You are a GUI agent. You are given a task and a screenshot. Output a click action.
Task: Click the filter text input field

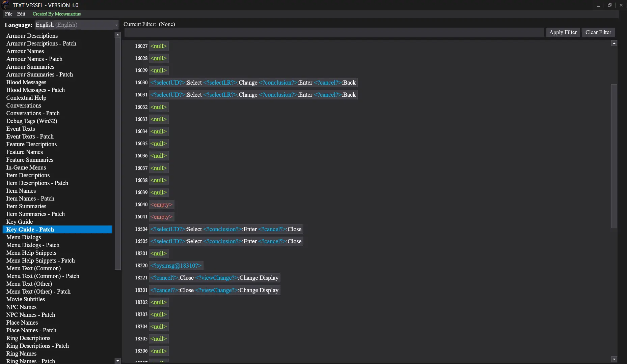pyautogui.click(x=334, y=32)
